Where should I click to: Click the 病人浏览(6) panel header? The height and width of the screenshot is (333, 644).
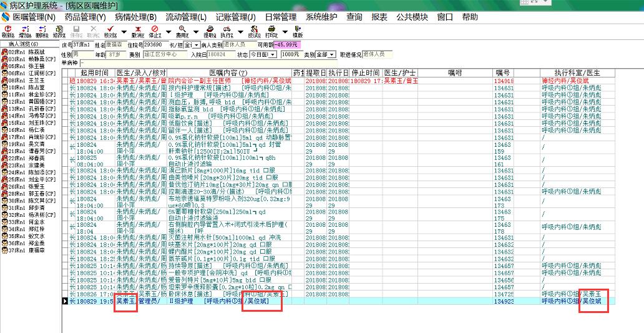[x=29, y=44]
